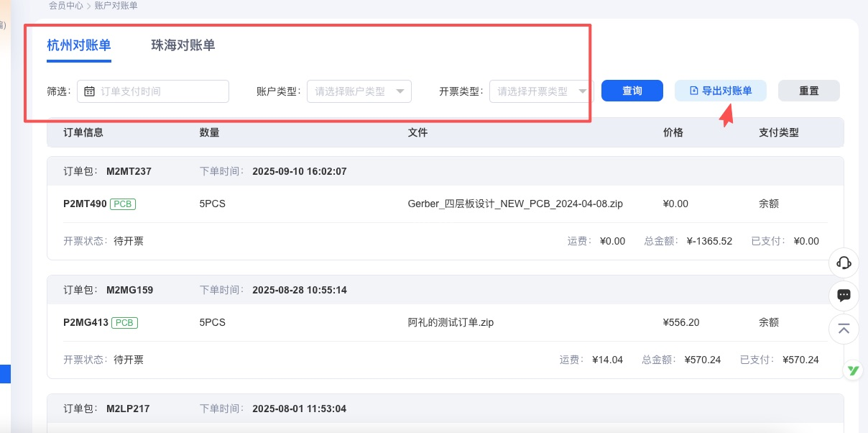Screen dimensions: 868x433
Task: Switch to the 珠海对账单 tab
Action: click(183, 45)
